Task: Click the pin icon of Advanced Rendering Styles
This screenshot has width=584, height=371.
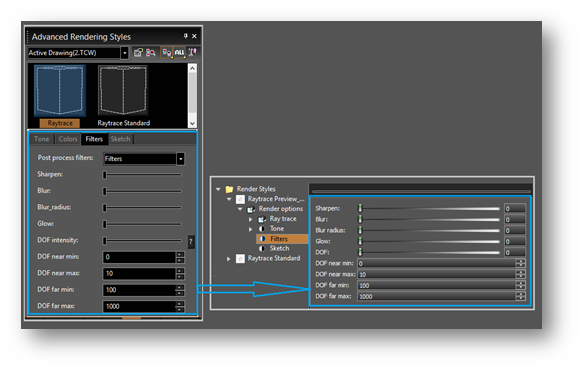Action: [185, 36]
